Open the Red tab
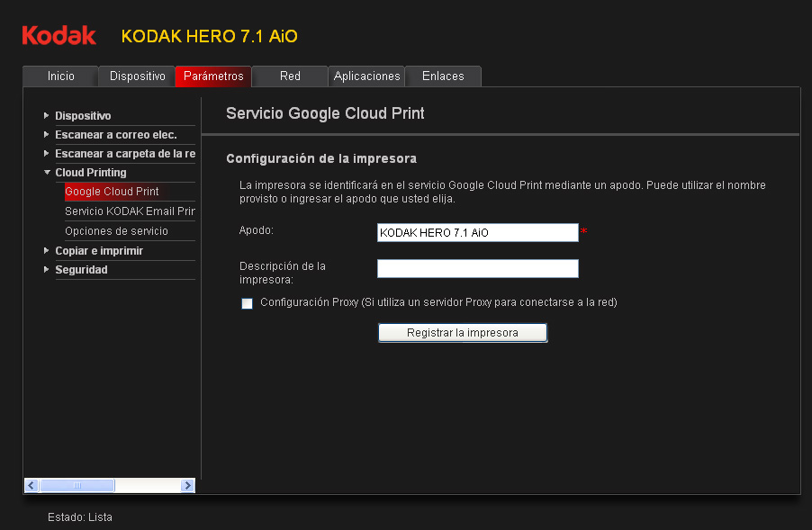The width and height of the screenshot is (812, 530). coord(290,76)
